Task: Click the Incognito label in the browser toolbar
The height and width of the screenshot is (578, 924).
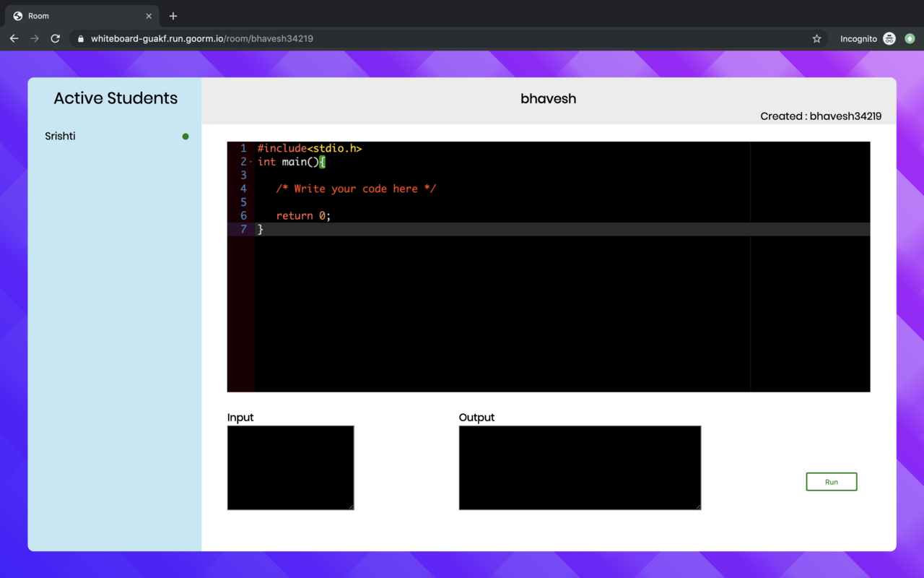Action: [858, 39]
